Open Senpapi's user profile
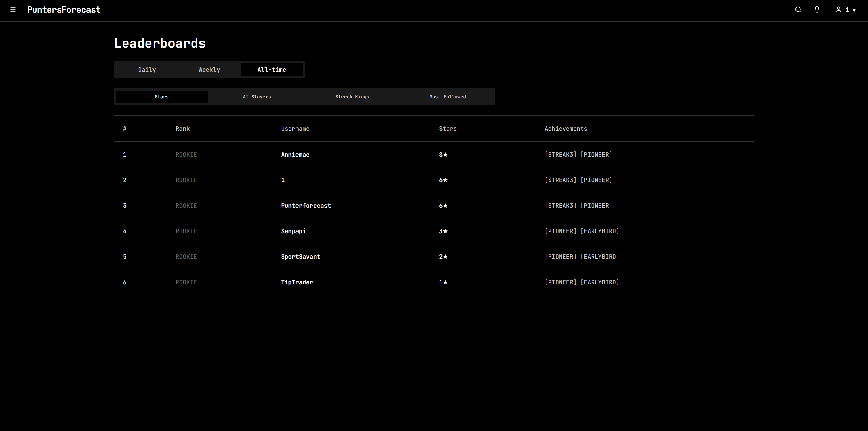 (293, 231)
